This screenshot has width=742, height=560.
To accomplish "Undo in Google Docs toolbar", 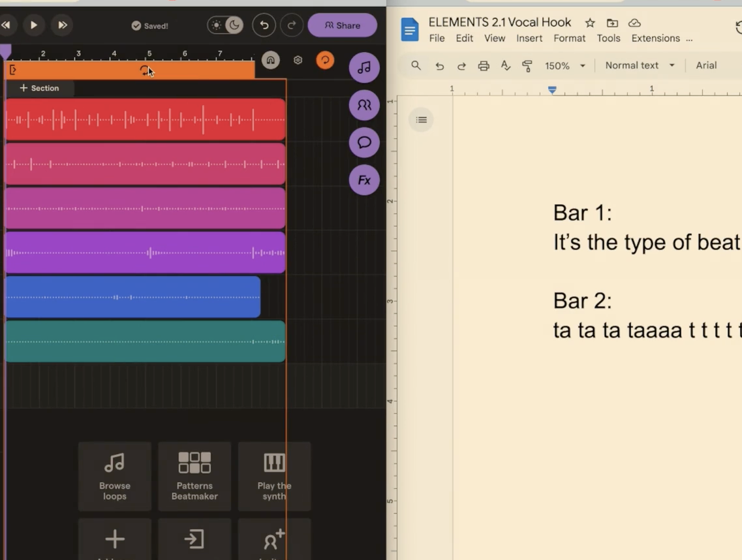I will tap(440, 66).
